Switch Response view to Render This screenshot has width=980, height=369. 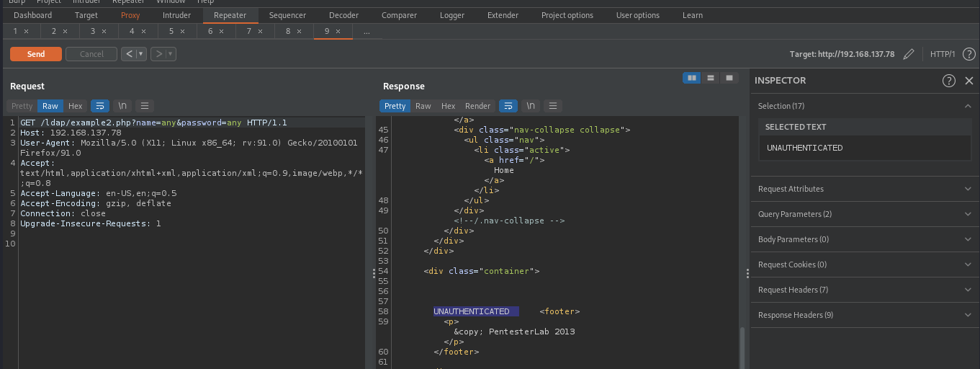tap(477, 106)
